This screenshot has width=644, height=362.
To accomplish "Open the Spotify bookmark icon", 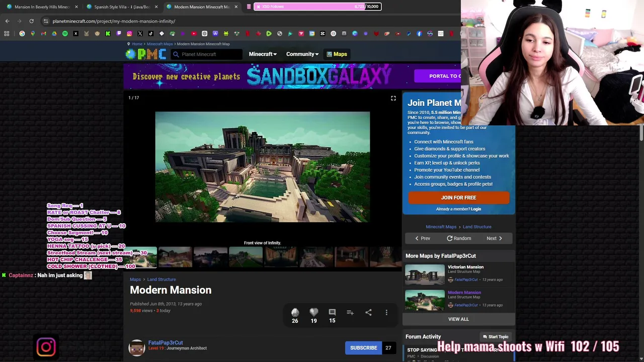I will click(65, 34).
